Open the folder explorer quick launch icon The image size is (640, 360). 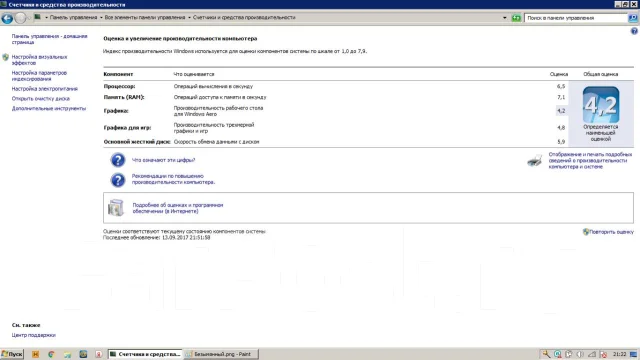[67, 354]
